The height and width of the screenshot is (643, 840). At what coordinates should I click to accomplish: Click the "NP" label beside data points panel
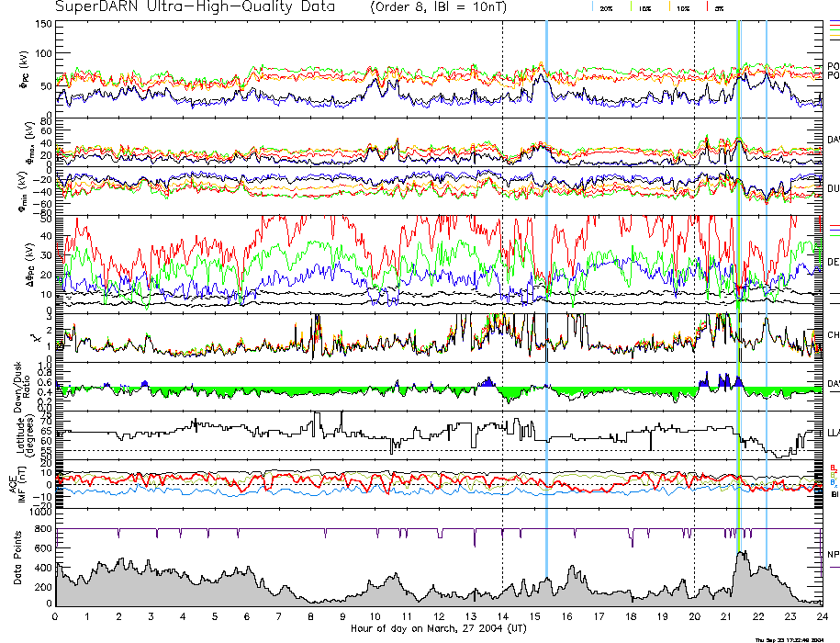click(x=834, y=555)
